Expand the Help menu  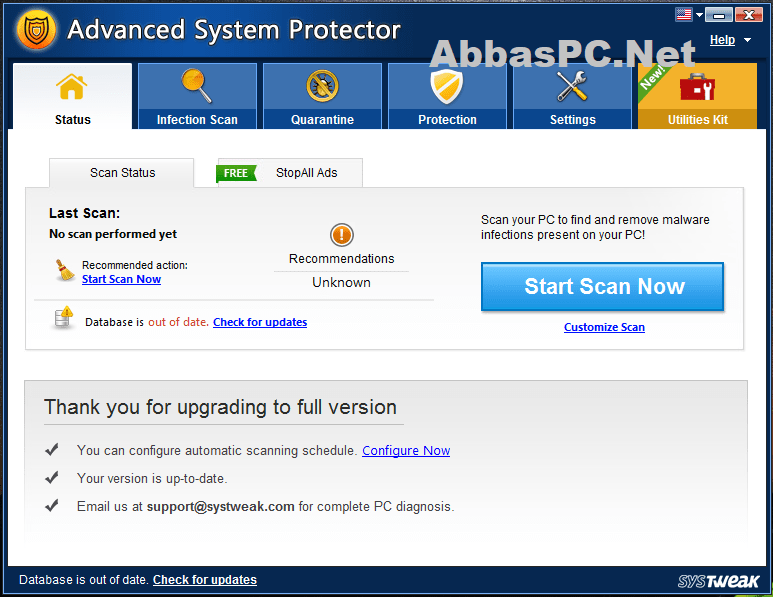coord(729,40)
